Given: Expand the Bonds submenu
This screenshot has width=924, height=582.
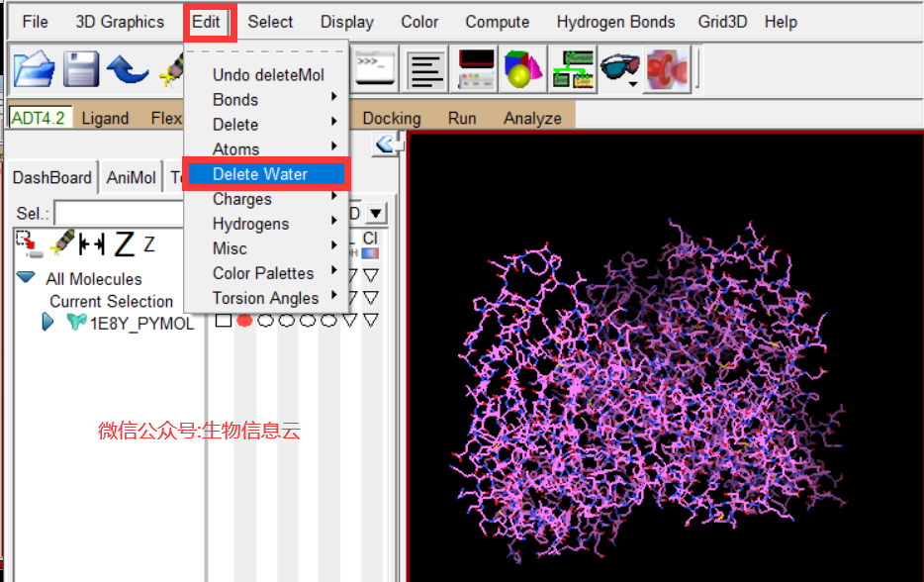Looking at the screenshot, I should pos(267,100).
